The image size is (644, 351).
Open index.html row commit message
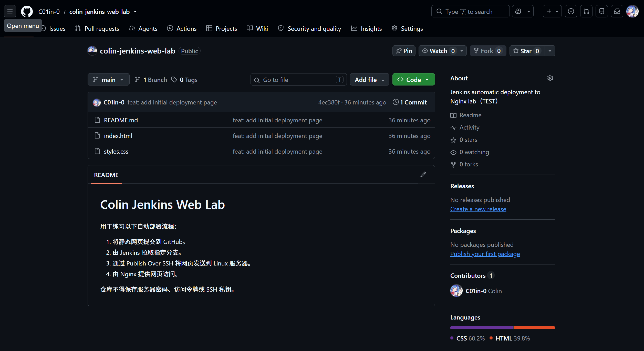[277, 136]
